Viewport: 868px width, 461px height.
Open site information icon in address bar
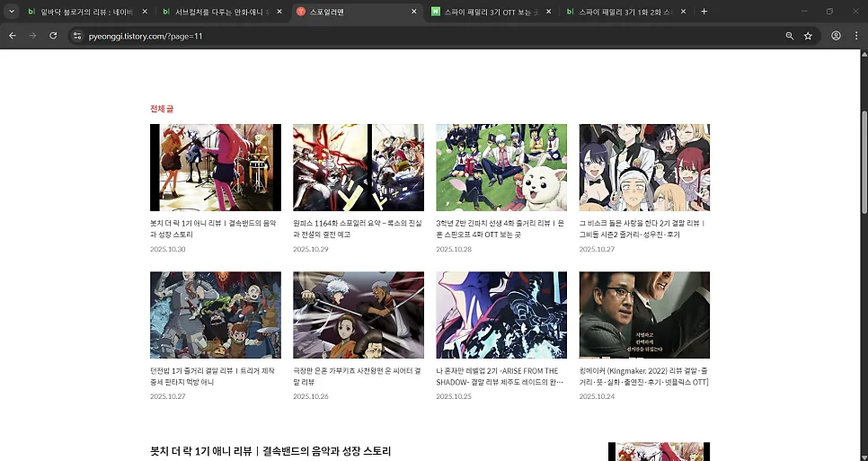pos(77,36)
